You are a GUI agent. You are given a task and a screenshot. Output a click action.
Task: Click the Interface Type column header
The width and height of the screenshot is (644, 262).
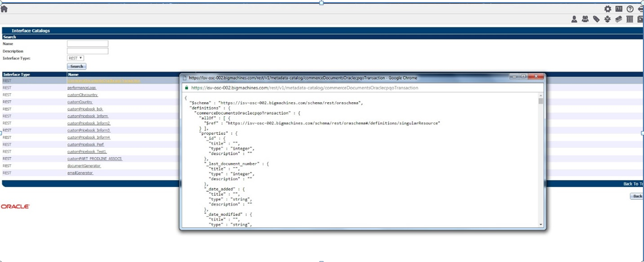[x=16, y=75]
